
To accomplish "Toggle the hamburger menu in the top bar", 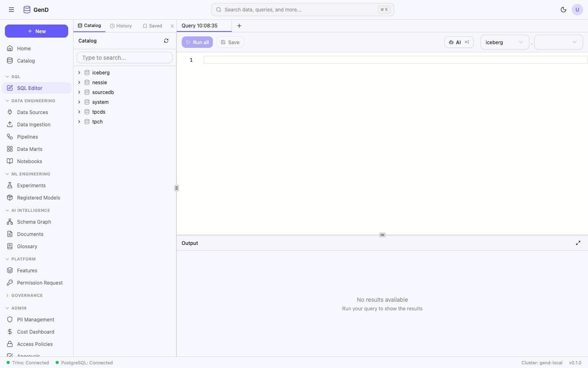I will [11, 9].
